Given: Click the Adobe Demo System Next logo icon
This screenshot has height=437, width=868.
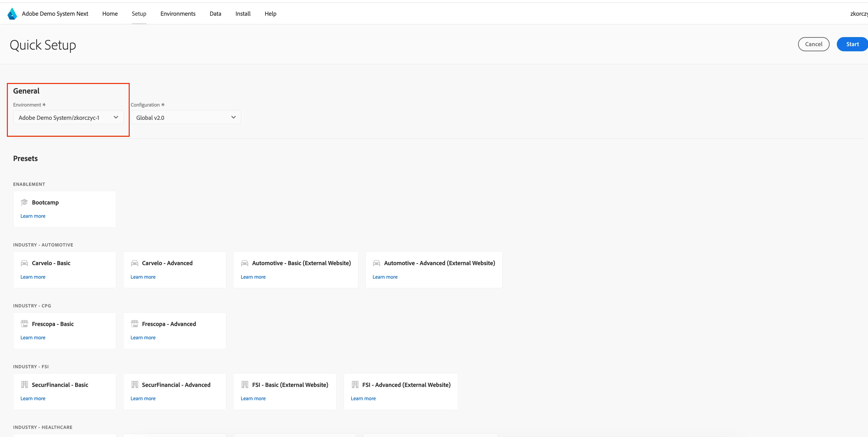Looking at the screenshot, I should (x=12, y=14).
